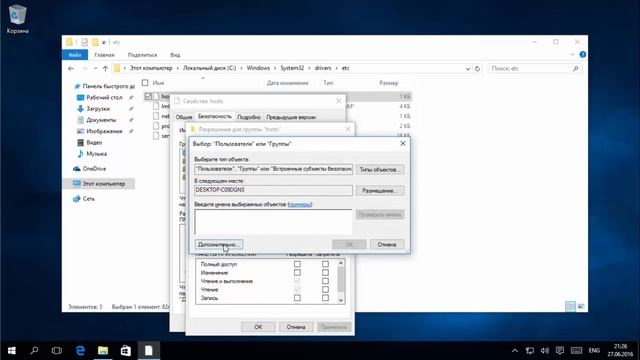Open the quick access toolbar customize dropdown

104,42
